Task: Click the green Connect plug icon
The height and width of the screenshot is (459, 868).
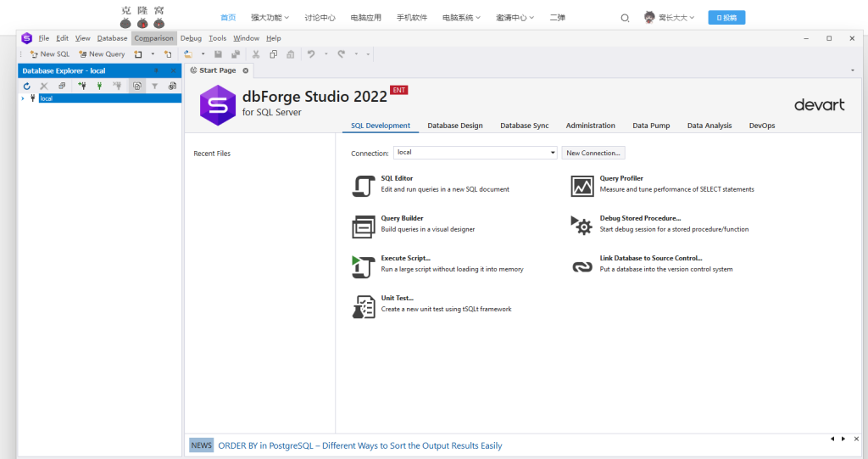Action: pyautogui.click(x=100, y=86)
